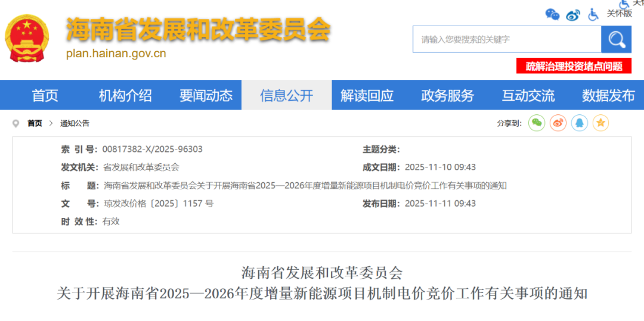Image resolution: width=644 pixels, height=321 pixels.
Task: Click the 海南省发展和改革委员会 site title
Action: pos(199,30)
